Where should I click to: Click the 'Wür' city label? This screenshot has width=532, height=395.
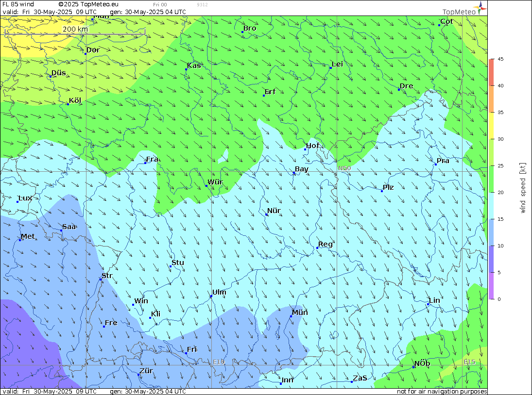[215, 182]
